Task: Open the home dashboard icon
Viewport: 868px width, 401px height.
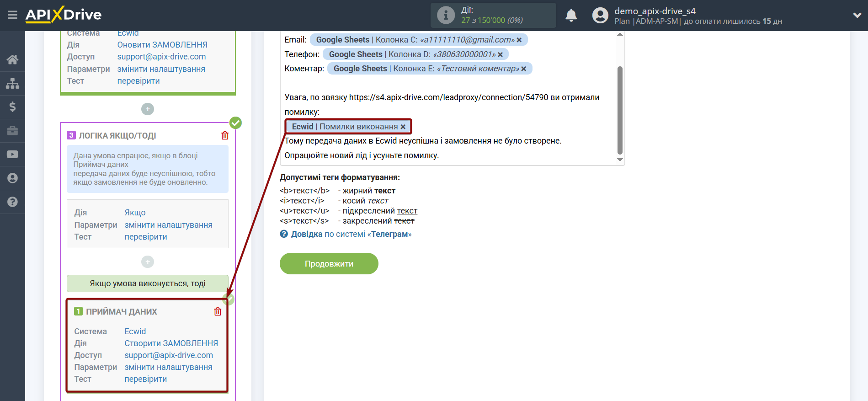Action: point(12,59)
